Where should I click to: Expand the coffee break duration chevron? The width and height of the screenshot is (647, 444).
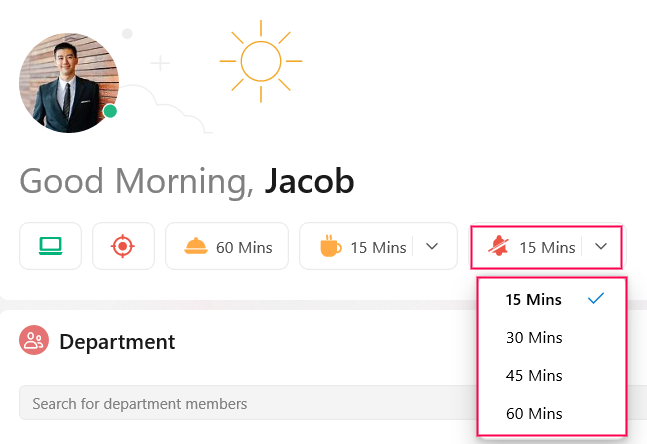click(432, 246)
